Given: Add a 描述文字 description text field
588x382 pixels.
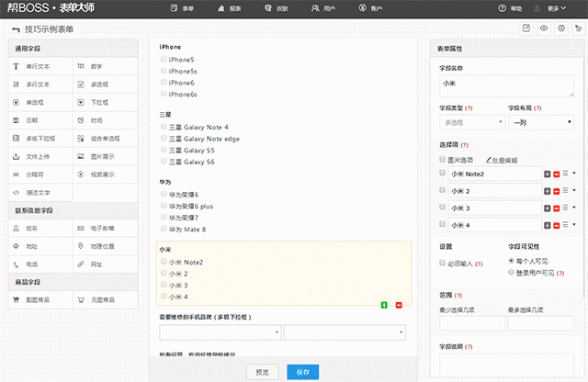Looking at the screenshot, I should (40, 192).
